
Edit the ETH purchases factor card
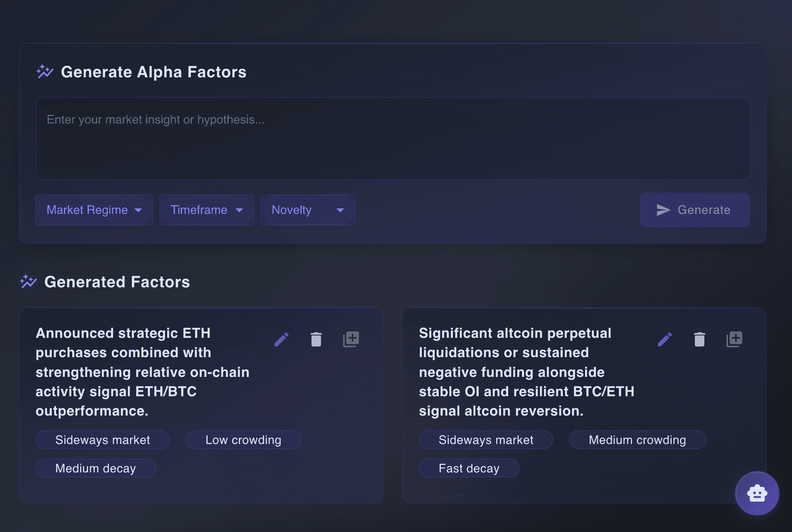(x=282, y=339)
